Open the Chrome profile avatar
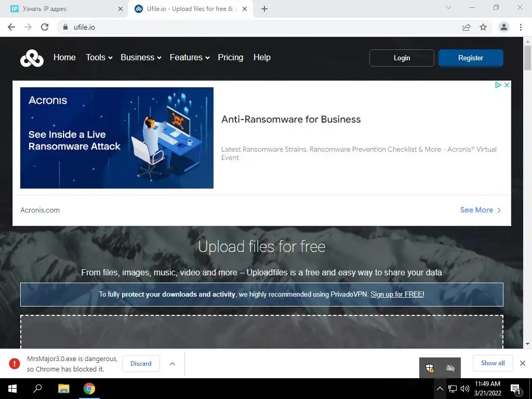 click(504, 27)
